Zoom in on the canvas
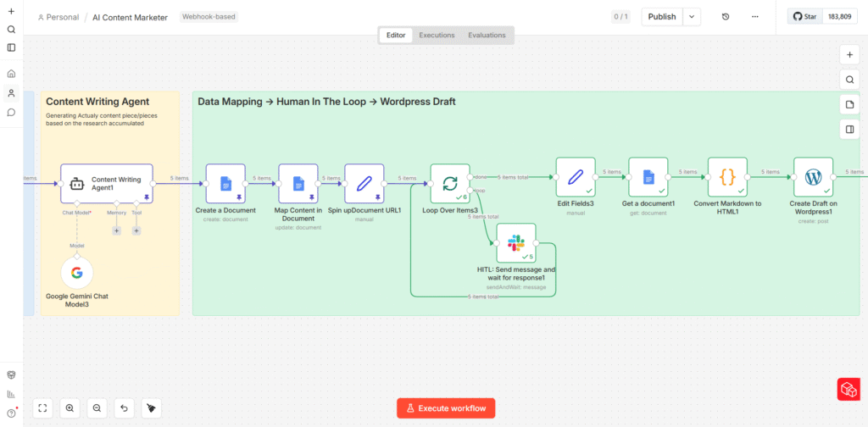 tap(70, 408)
